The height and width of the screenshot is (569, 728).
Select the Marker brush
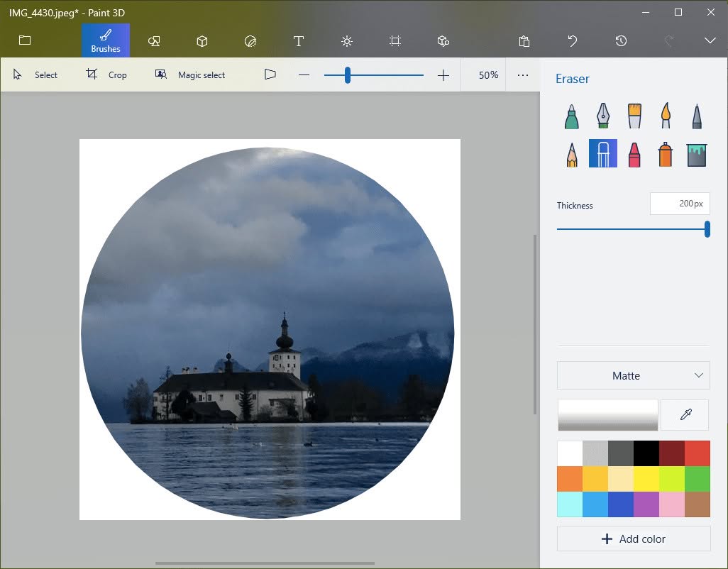coord(571,116)
